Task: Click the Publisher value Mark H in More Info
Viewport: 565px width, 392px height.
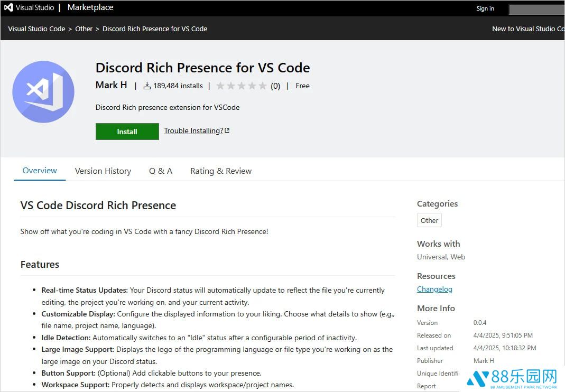Action: 484,361
